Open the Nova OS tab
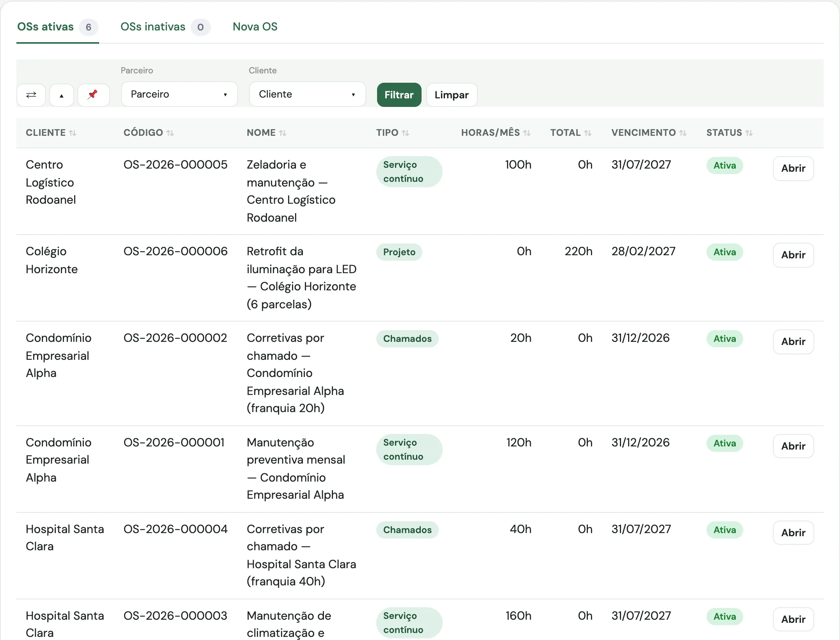The width and height of the screenshot is (840, 640). click(255, 27)
